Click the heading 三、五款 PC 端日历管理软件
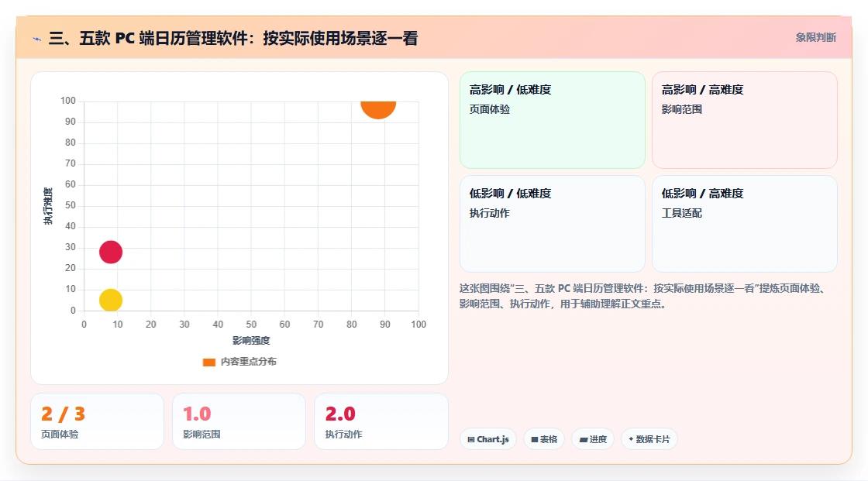The width and height of the screenshot is (868, 481). coord(233,38)
